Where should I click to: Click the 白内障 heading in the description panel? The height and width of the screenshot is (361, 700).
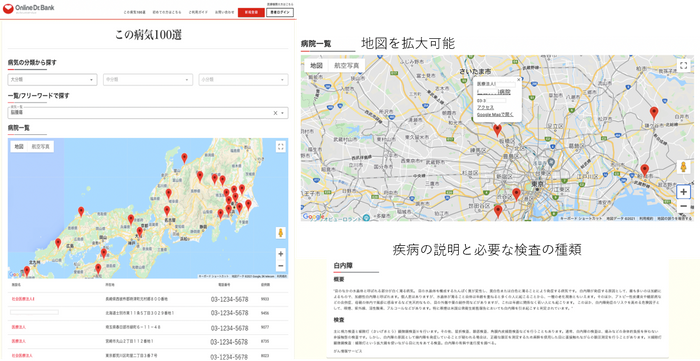[344, 265]
